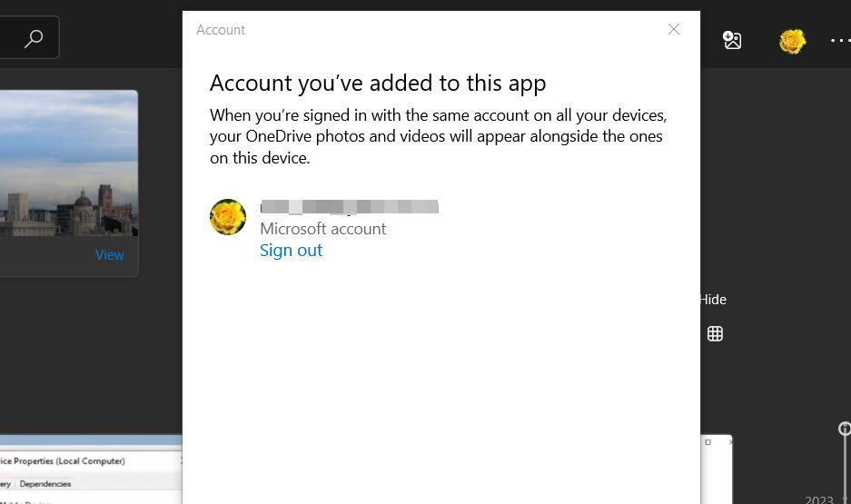Viewport: 851px width, 504px height.
Task: Close the Account dialog
Action: coord(674,29)
